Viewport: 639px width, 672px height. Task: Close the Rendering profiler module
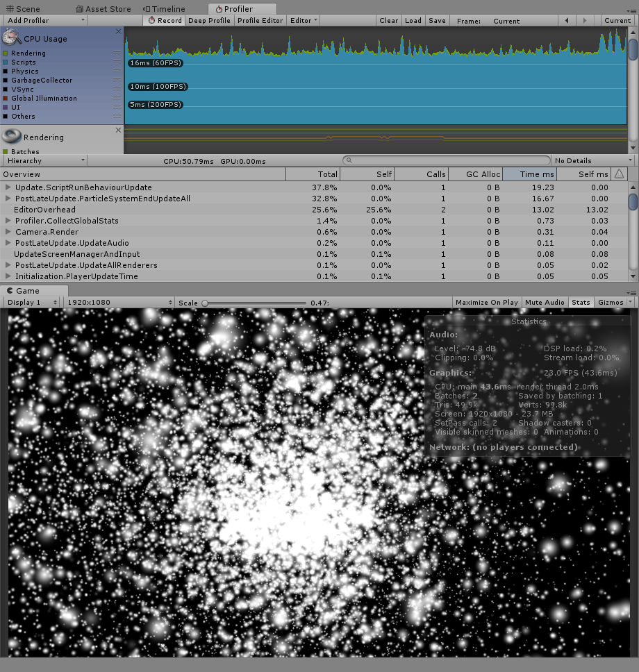tap(118, 130)
